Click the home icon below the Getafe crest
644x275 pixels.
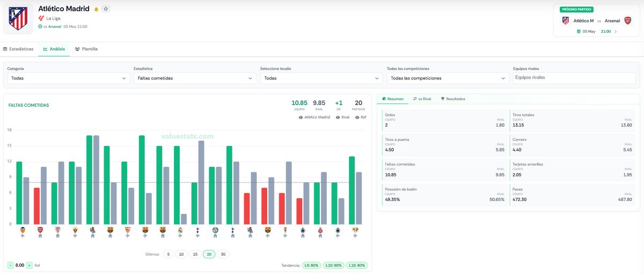[x=215, y=236]
